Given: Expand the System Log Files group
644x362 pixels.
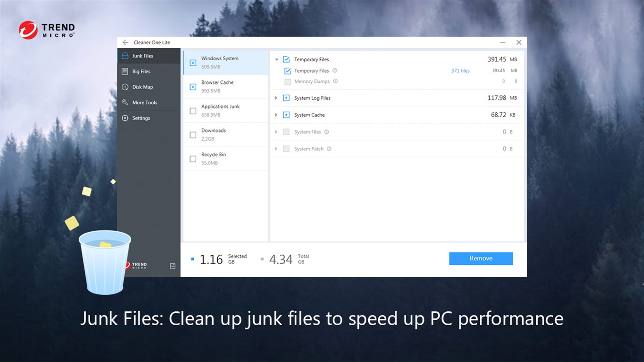Looking at the screenshot, I should coord(276,98).
